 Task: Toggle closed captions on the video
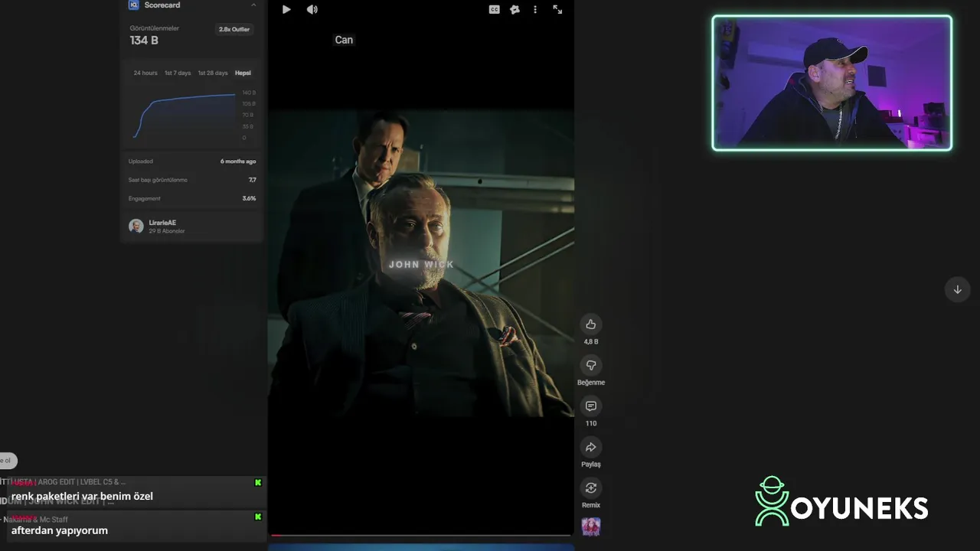[495, 9]
